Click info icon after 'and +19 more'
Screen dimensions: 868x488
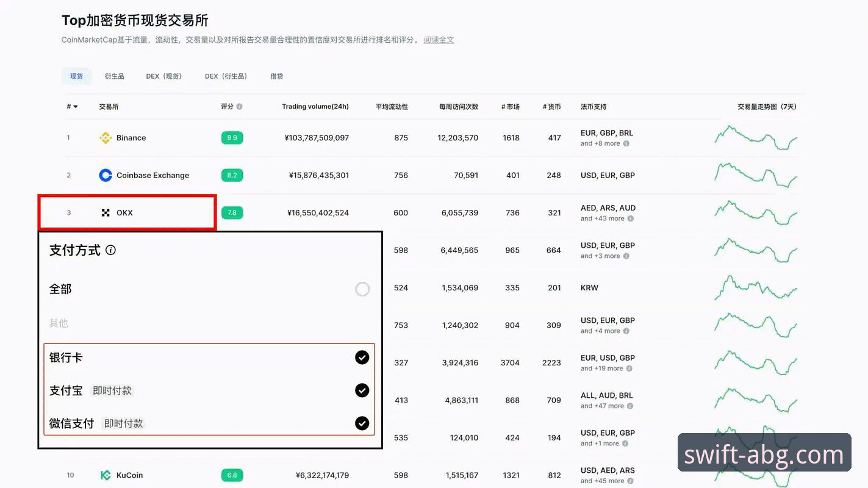[629, 368]
